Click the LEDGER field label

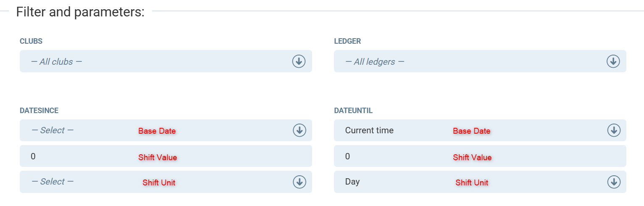347,41
